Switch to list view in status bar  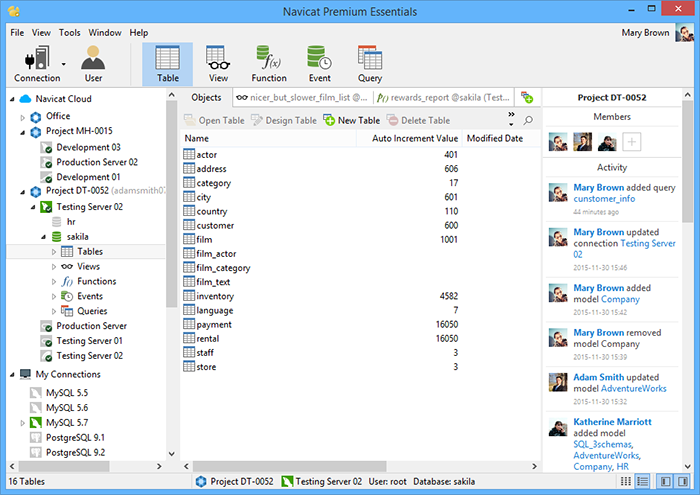point(642,481)
